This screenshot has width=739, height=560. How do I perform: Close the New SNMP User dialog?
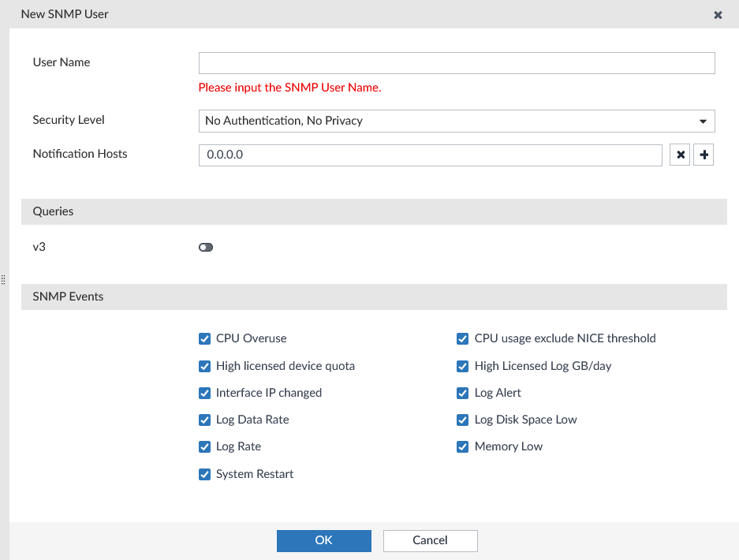pyautogui.click(x=717, y=14)
